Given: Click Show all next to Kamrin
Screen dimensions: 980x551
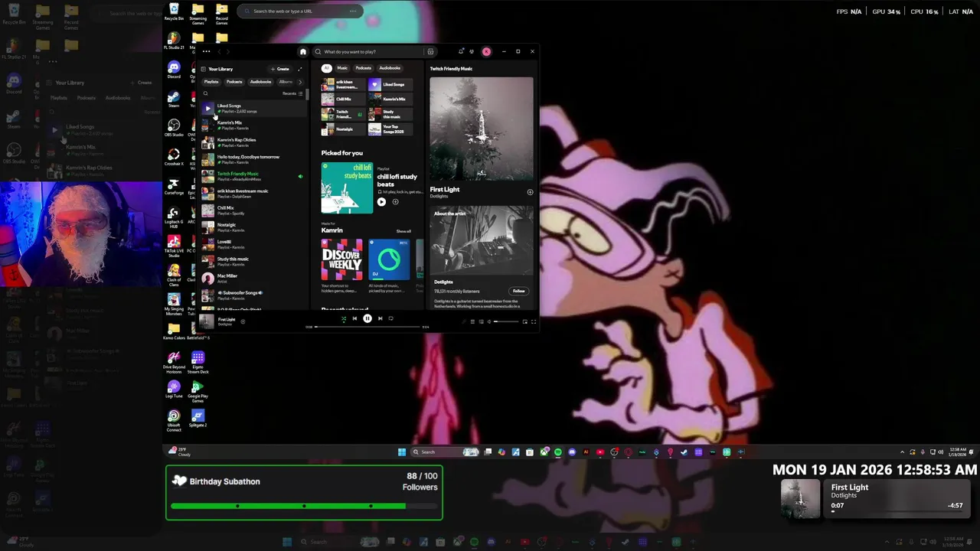Looking at the screenshot, I should click(x=403, y=231).
